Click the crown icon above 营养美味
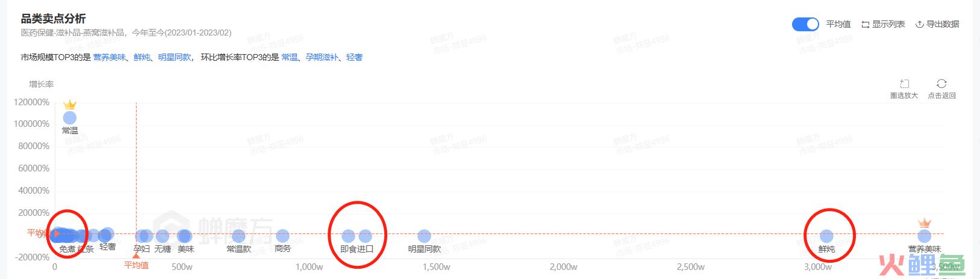This screenshot has height=279, width=980. pos(924,224)
